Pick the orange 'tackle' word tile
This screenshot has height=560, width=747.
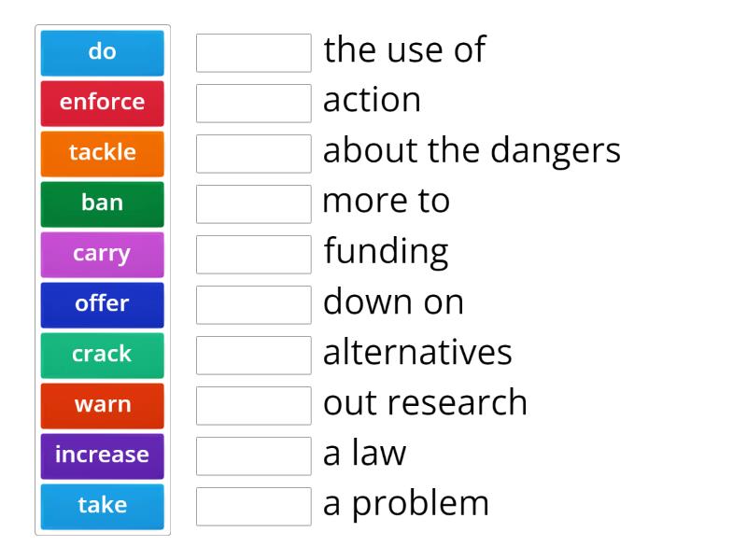point(102,153)
